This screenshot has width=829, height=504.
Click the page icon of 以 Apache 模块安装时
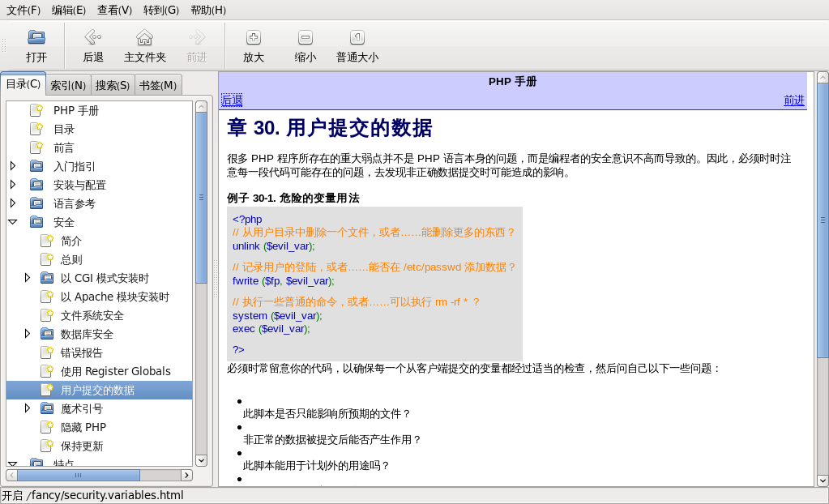[x=47, y=297]
